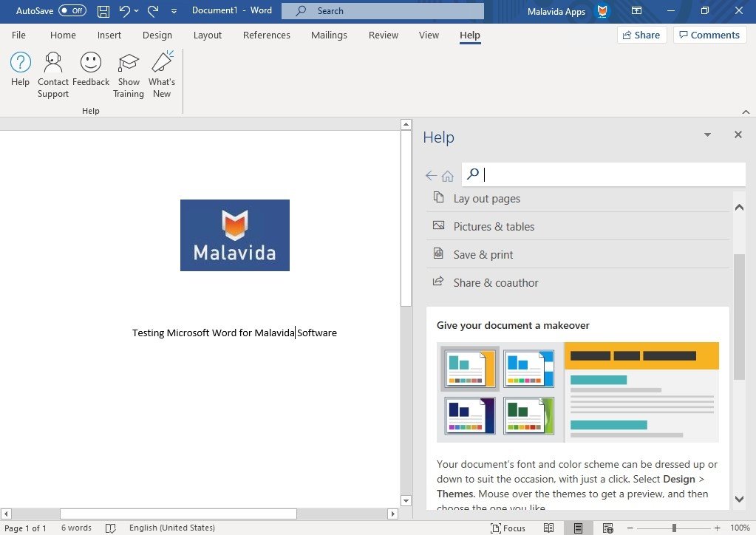The image size is (756, 535).
Task: Open Ribbon Display Options icon
Action: click(x=636, y=10)
